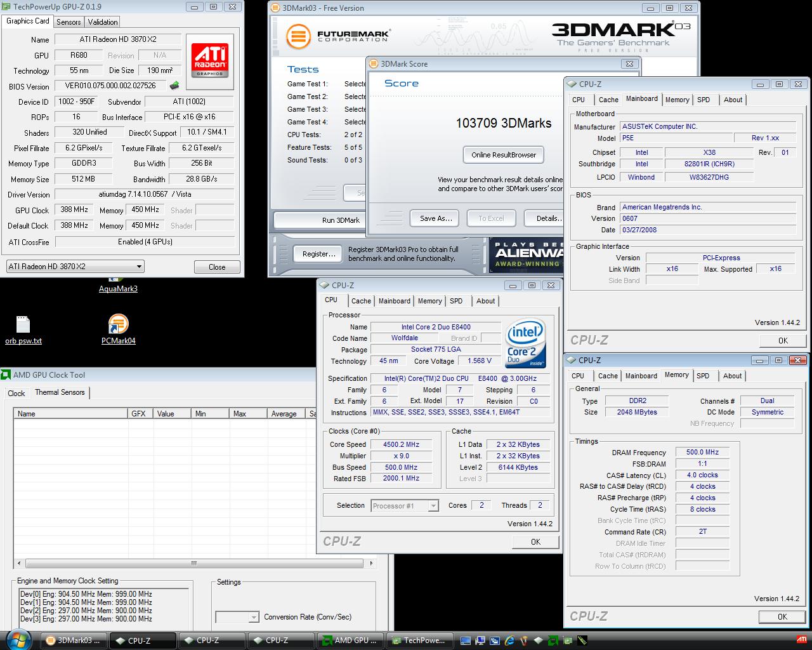Viewport: 812px width, 650px height.
Task: Switch to TechPowe... taskbar button
Action: [x=419, y=640]
